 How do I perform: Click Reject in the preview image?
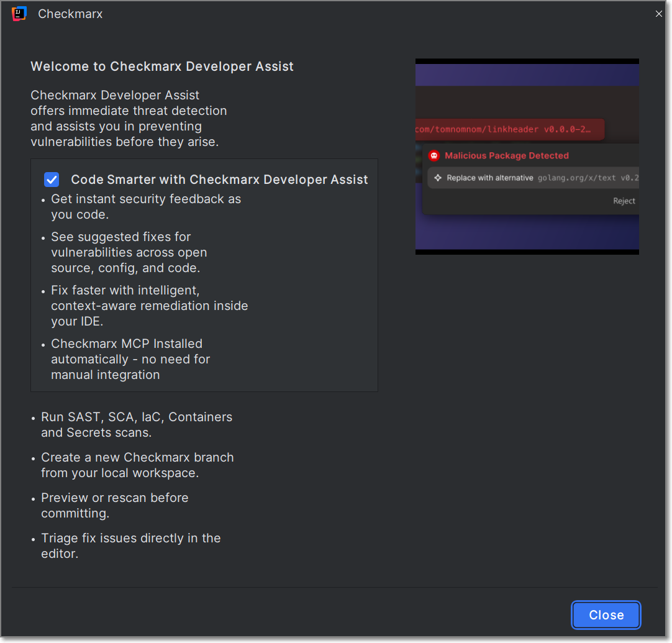click(624, 201)
